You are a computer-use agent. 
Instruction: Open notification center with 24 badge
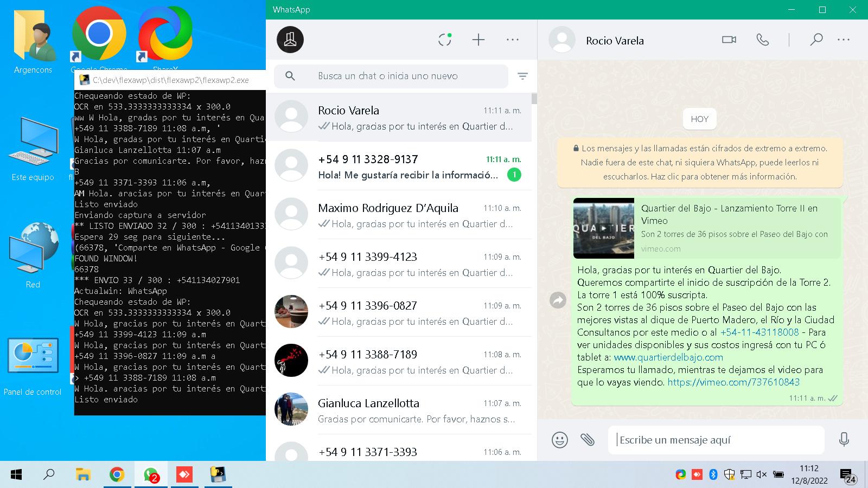pyautogui.click(x=848, y=476)
